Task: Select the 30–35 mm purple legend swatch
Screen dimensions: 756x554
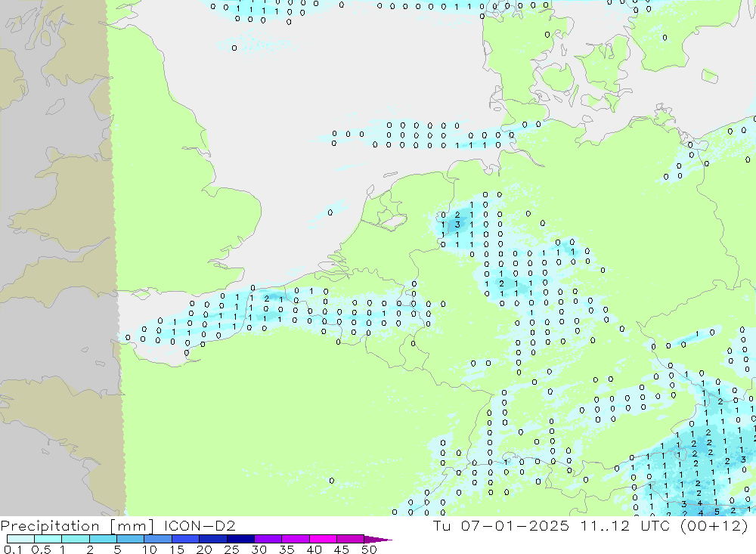Action: tap(268, 539)
